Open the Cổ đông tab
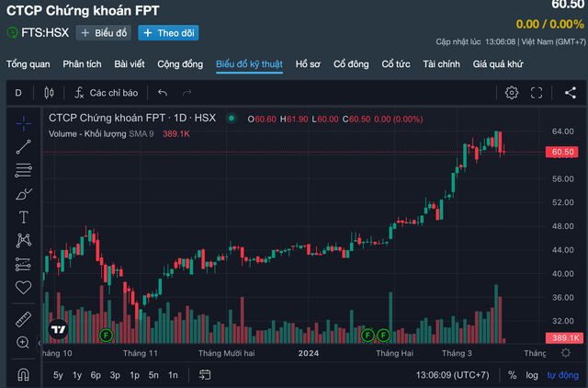This screenshot has height=388, width=588. pos(351,64)
